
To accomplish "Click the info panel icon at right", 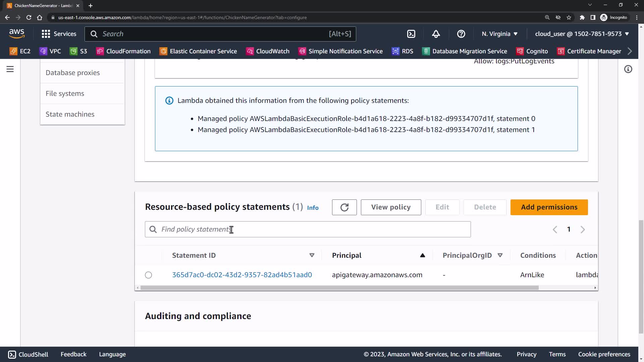I will pyautogui.click(x=628, y=69).
